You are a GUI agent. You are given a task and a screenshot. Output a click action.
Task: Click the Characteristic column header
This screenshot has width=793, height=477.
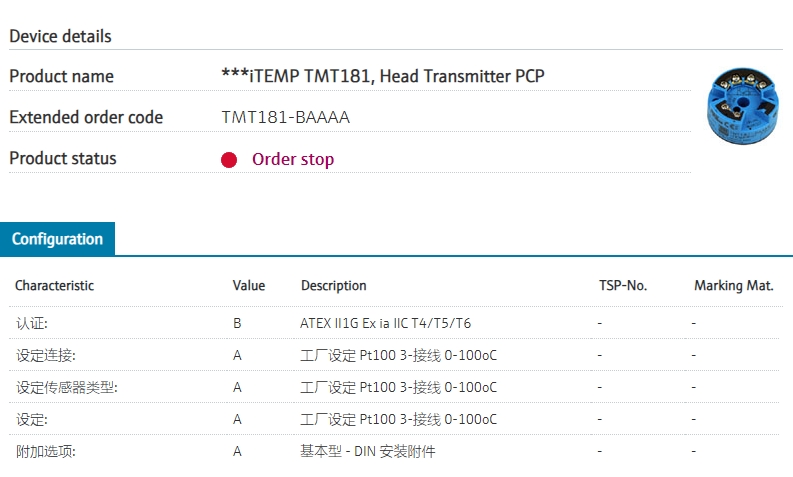click(55, 285)
